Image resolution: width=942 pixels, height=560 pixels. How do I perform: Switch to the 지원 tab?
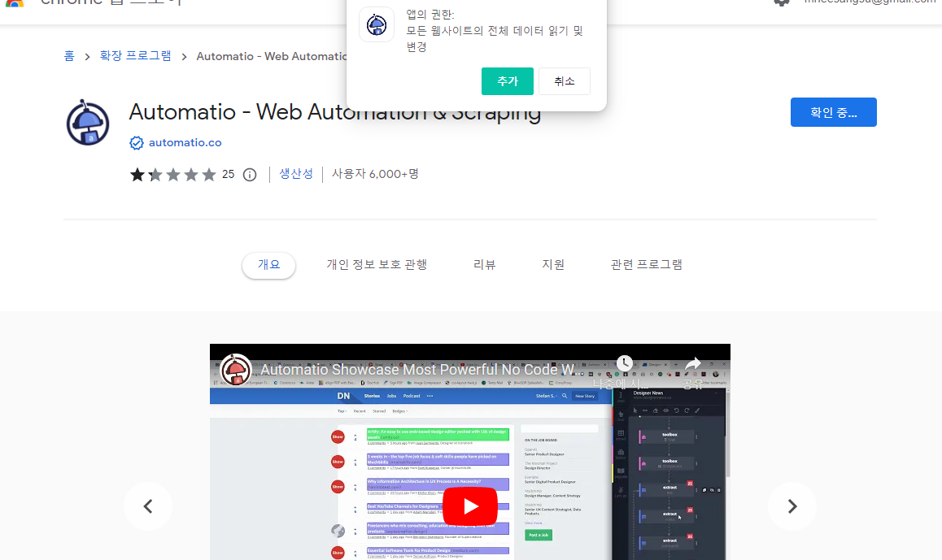pos(552,265)
